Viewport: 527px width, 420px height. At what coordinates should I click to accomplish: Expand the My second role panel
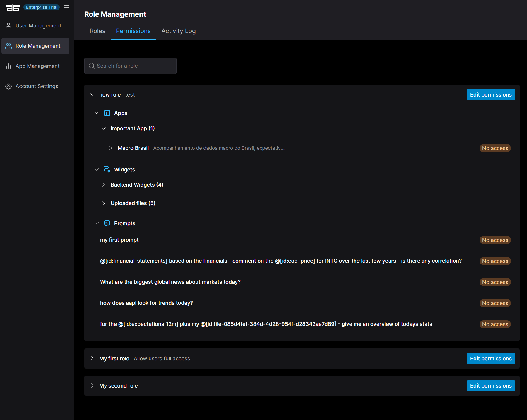pos(92,385)
